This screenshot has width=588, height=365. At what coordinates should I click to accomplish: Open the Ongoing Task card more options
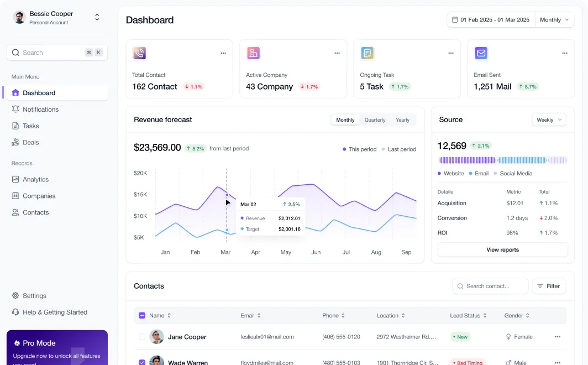coord(451,53)
